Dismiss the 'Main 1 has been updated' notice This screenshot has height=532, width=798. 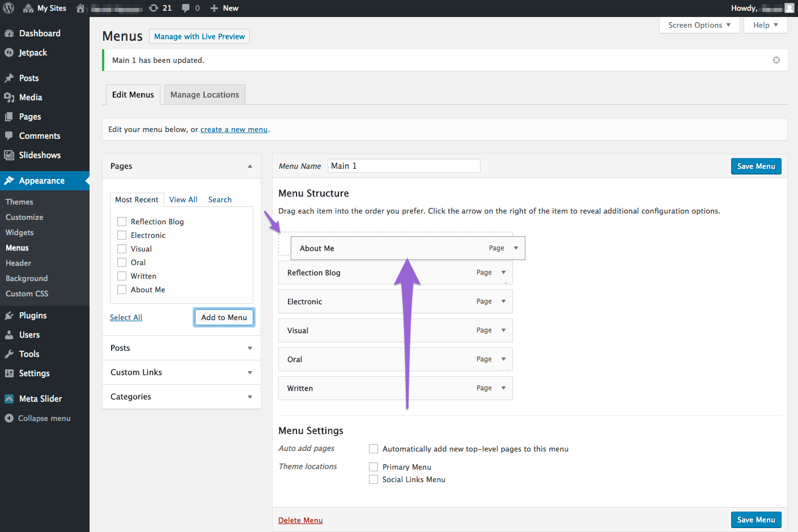(776, 60)
